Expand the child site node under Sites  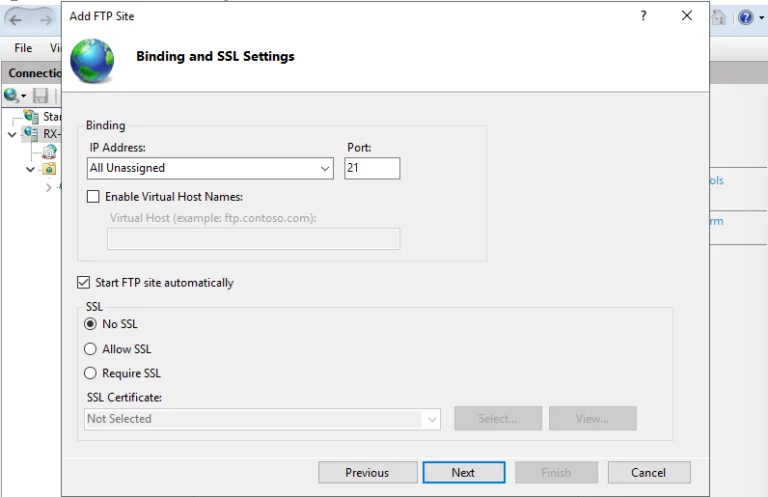click(x=48, y=187)
